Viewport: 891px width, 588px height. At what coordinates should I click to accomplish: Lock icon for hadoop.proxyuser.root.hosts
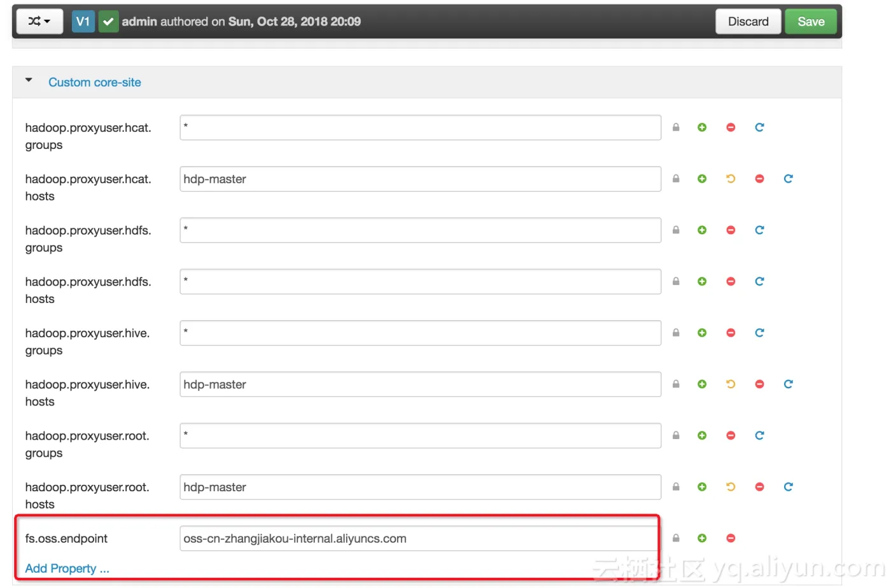click(676, 487)
